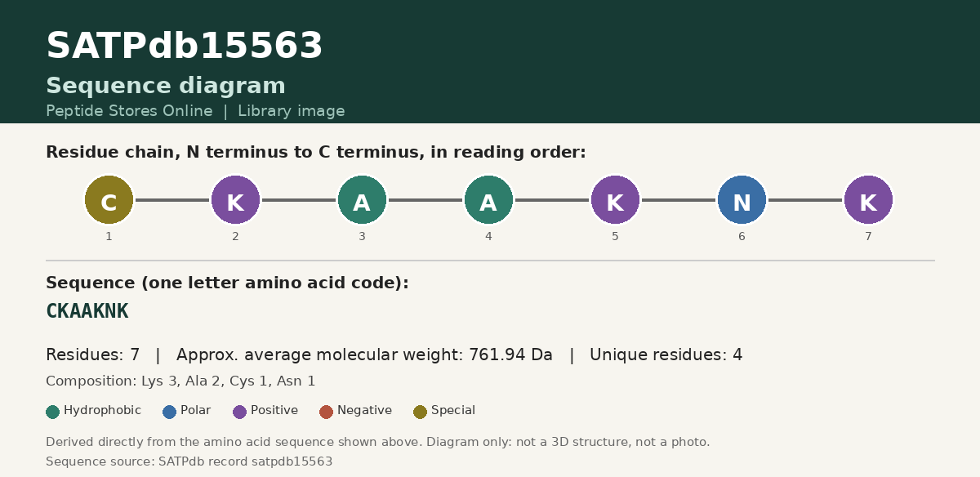Image resolution: width=980 pixels, height=477 pixels.
Task: Click the SATPdb15563 title heading
Action: 185,47
